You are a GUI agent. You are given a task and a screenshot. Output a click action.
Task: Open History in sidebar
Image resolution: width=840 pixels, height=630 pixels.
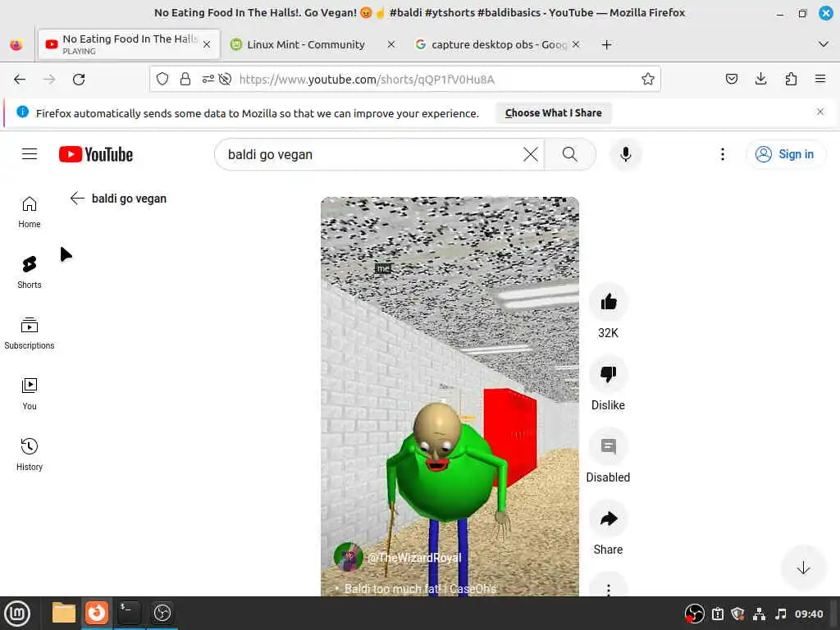tap(30, 454)
